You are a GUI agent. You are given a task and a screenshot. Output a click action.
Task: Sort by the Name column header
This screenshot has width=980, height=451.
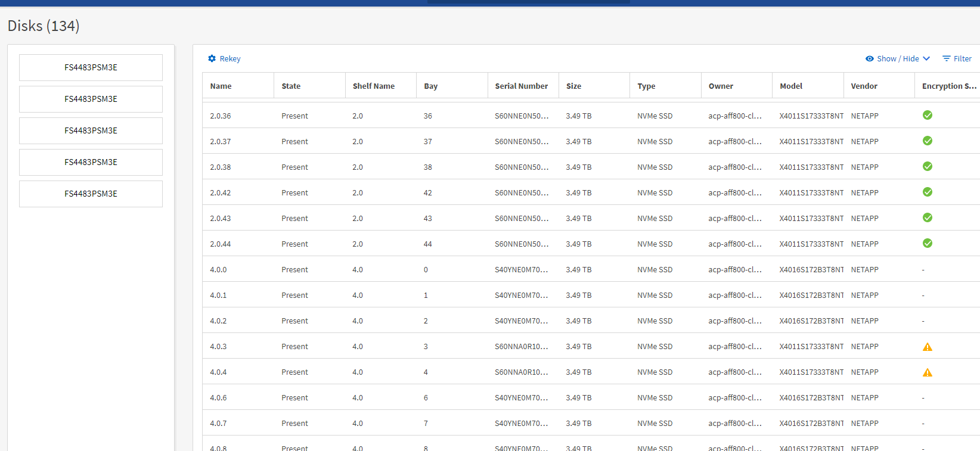(x=221, y=86)
